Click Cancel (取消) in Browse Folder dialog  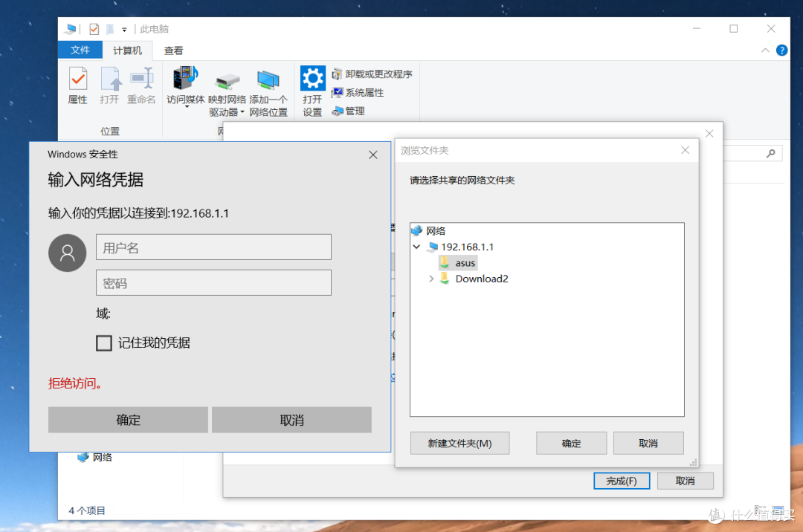(648, 443)
